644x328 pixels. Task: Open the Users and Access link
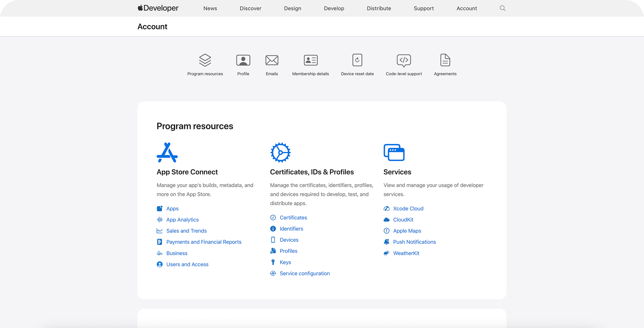pyautogui.click(x=188, y=264)
